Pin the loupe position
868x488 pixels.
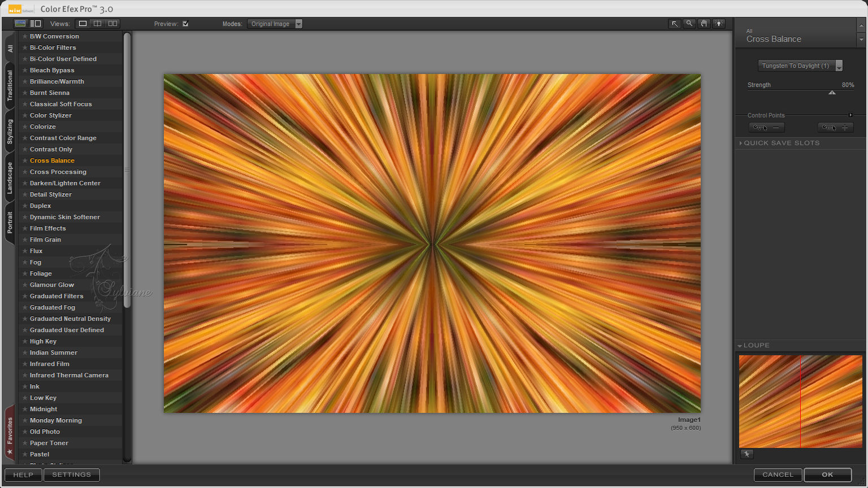point(747,454)
